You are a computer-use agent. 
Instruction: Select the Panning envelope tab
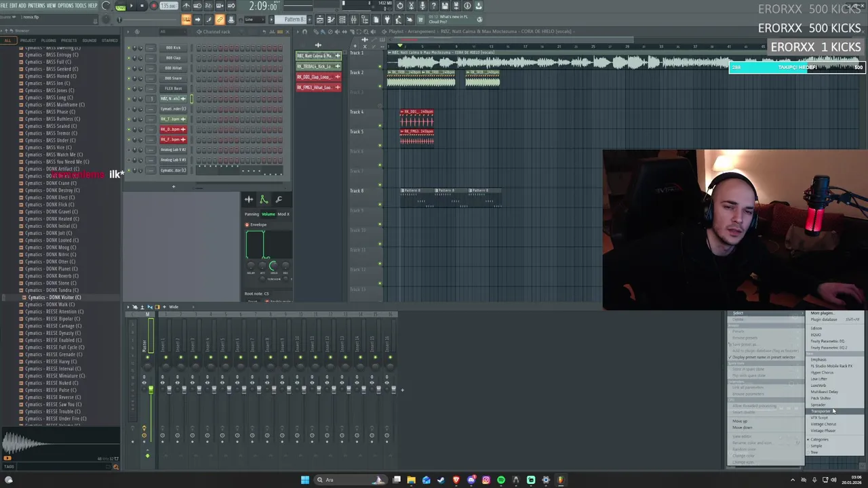point(252,214)
